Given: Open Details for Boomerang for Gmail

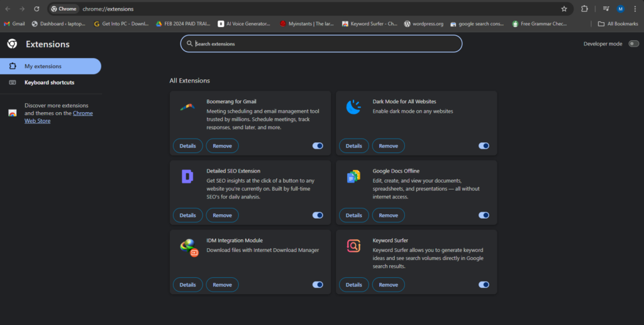Looking at the screenshot, I should (x=187, y=145).
